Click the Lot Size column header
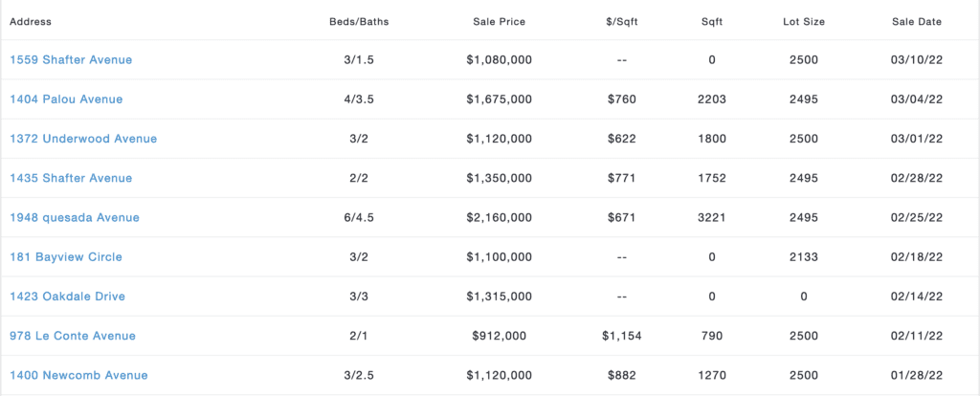 804,22
